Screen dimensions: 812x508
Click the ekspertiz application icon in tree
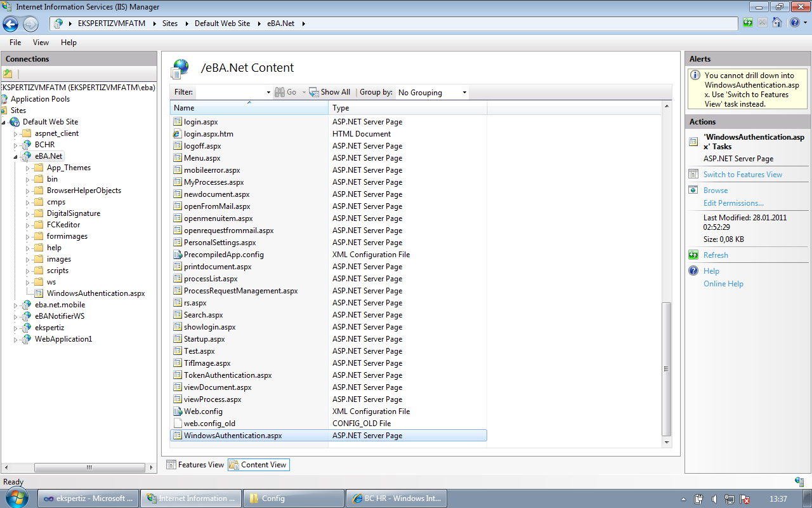(x=27, y=328)
